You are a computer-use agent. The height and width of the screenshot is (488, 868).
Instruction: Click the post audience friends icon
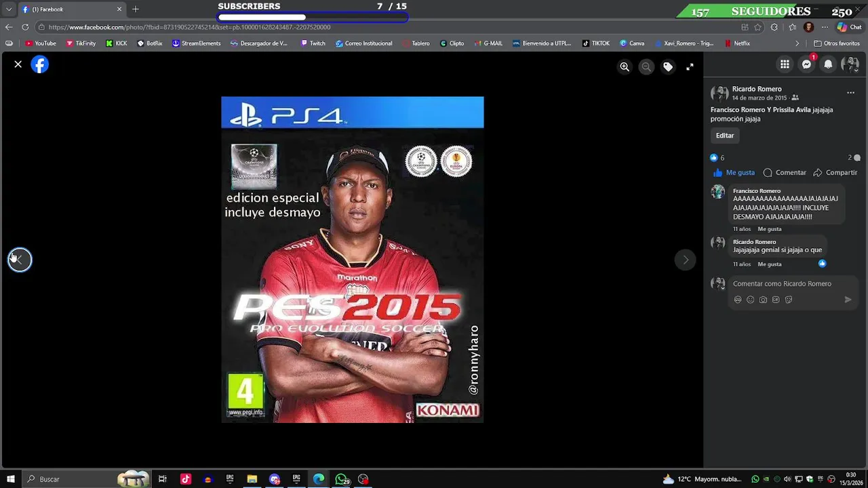pos(795,98)
